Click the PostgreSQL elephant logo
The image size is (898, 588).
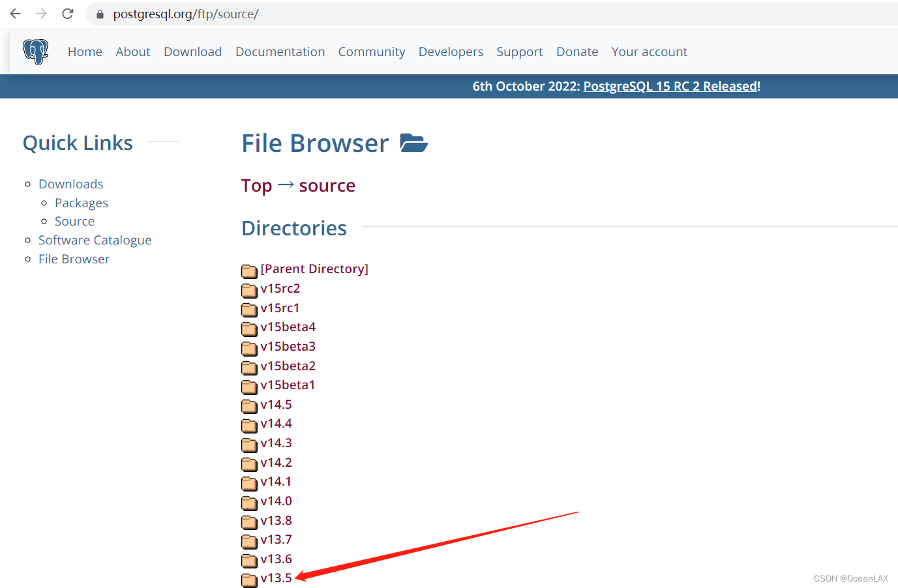(36, 51)
